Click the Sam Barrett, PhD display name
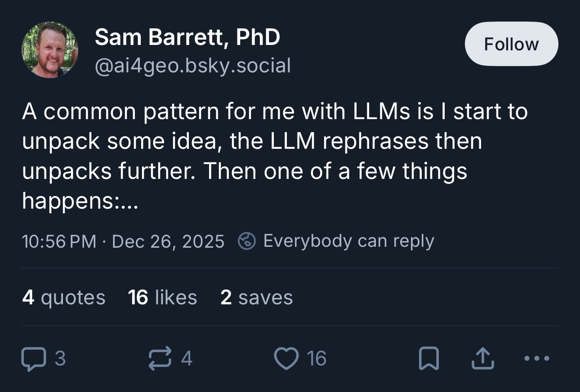 click(x=187, y=37)
